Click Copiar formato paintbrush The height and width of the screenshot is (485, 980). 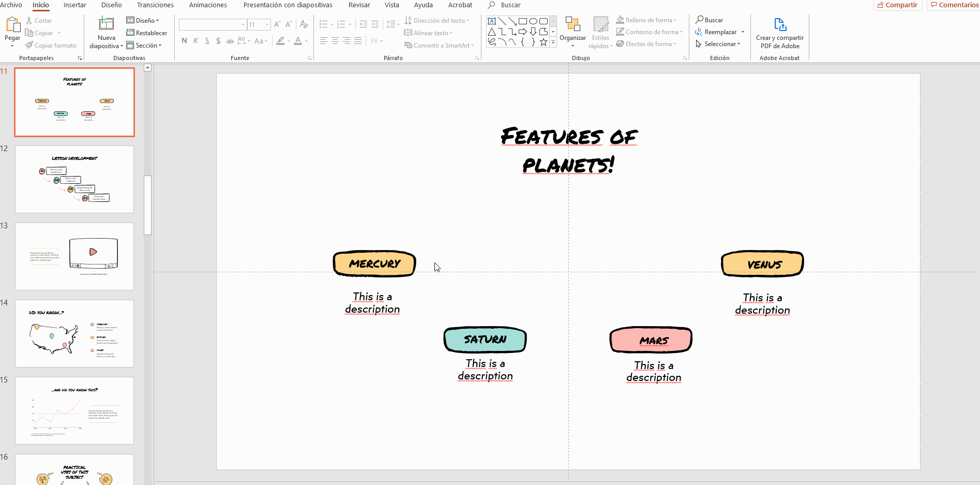point(51,46)
